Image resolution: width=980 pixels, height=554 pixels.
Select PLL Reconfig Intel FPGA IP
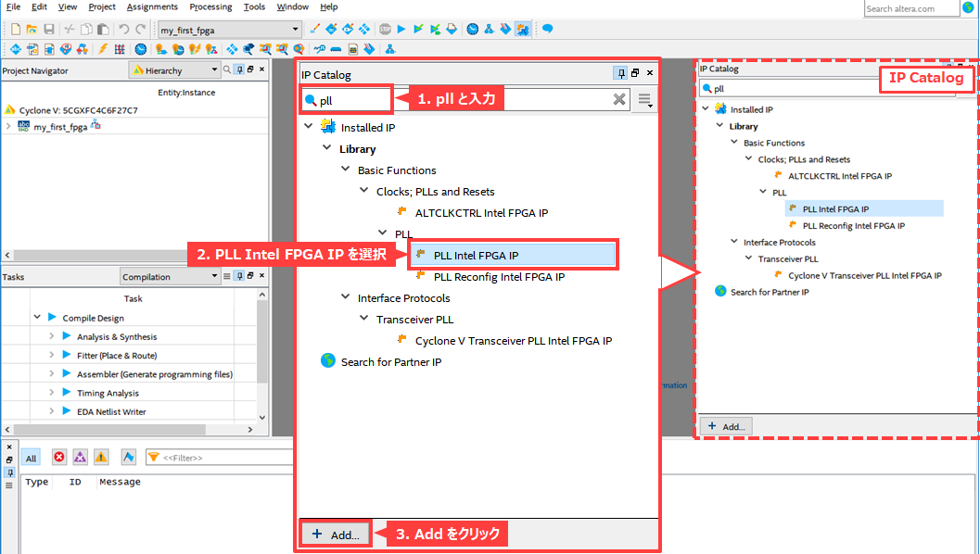point(499,277)
